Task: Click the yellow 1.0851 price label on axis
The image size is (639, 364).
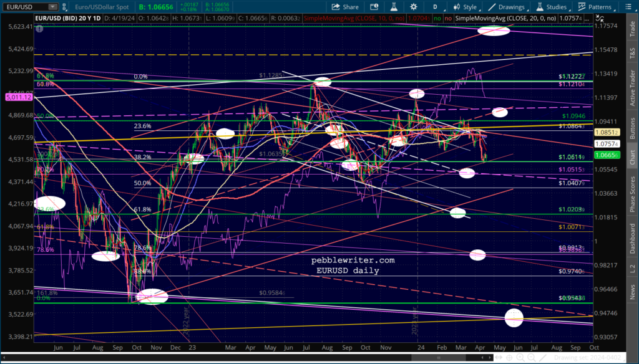Action: click(607, 132)
